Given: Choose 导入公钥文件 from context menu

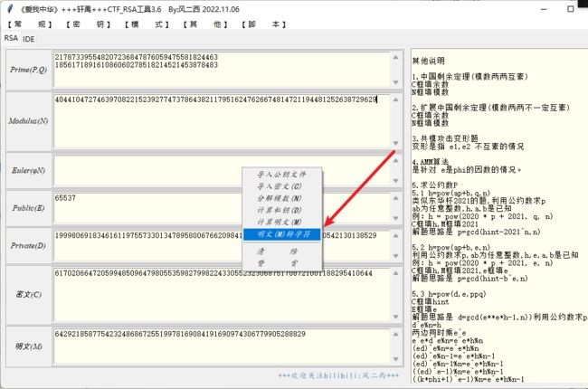Looking at the screenshot, I should [281, 174].
